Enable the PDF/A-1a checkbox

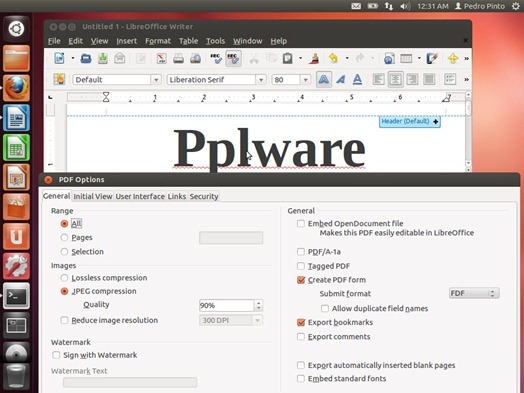point(301,252)
